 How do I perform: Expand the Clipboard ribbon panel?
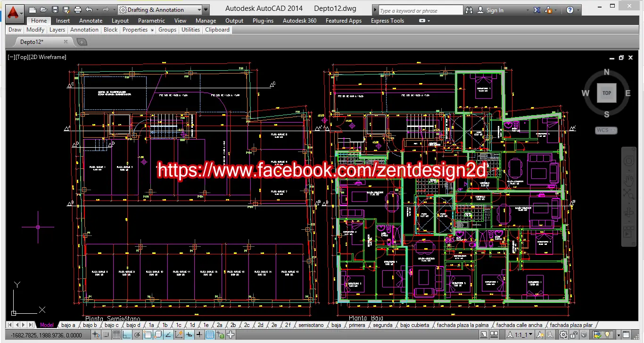(217, 30)
